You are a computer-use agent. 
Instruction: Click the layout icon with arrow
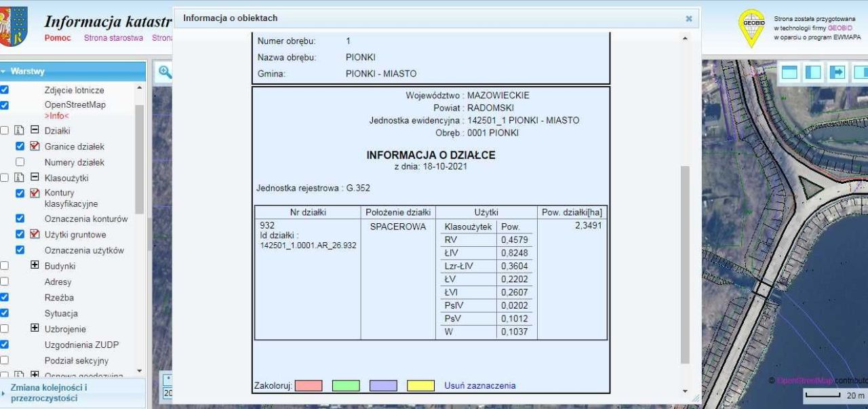pos(837,72)
